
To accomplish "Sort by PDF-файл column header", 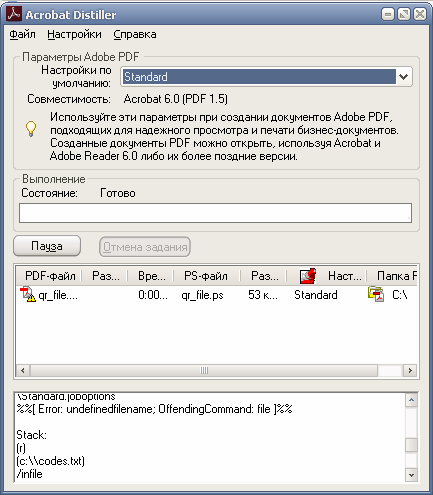I will pyautogui.click(x=50, y=276).
